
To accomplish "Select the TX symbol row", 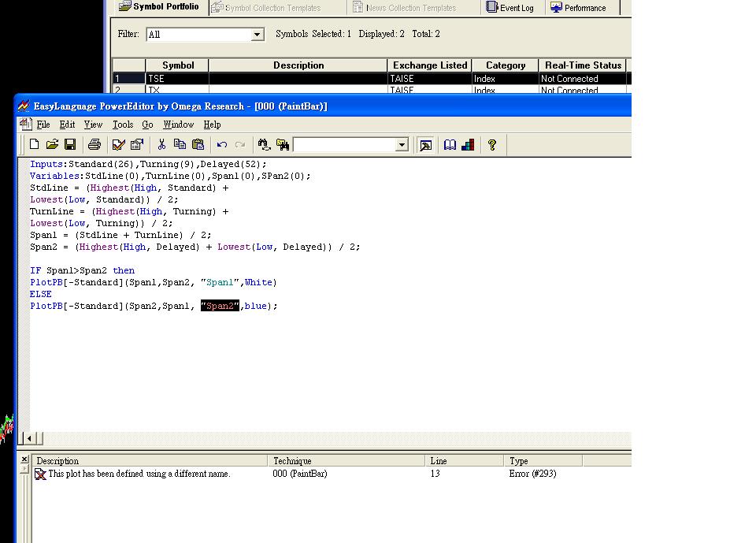I will tap(370, 90).
